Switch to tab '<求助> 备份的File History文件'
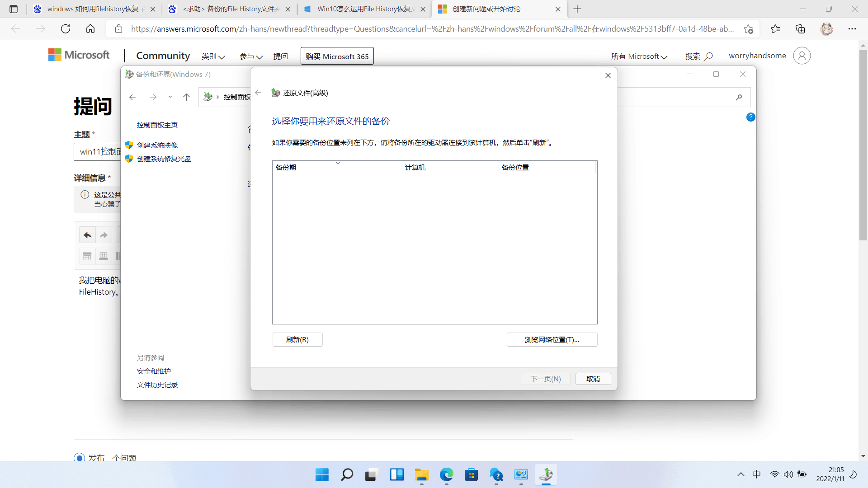Viewport: 868px width, 488px height. click(x=230, y=9)
